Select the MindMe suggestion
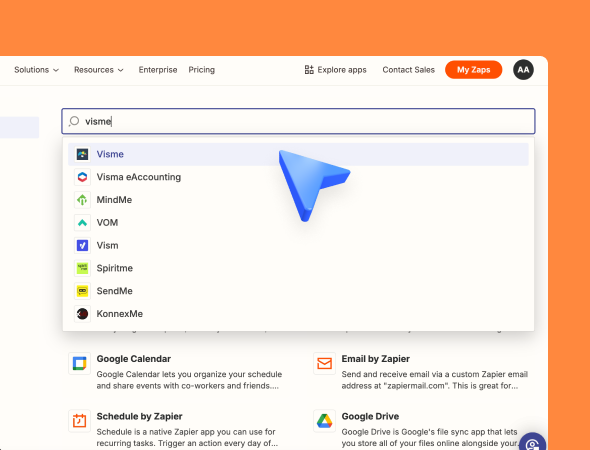The image size is (590, 450). tap(298, 200)
